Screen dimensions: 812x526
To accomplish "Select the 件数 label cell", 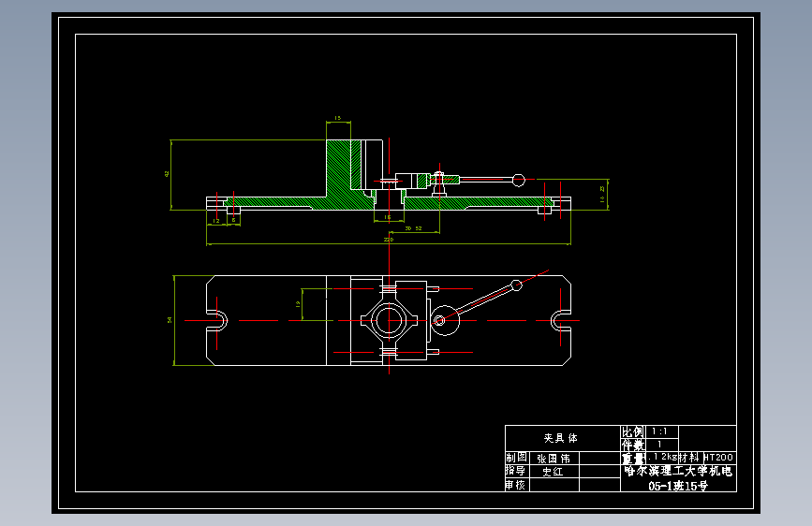I will click(633, 445).
